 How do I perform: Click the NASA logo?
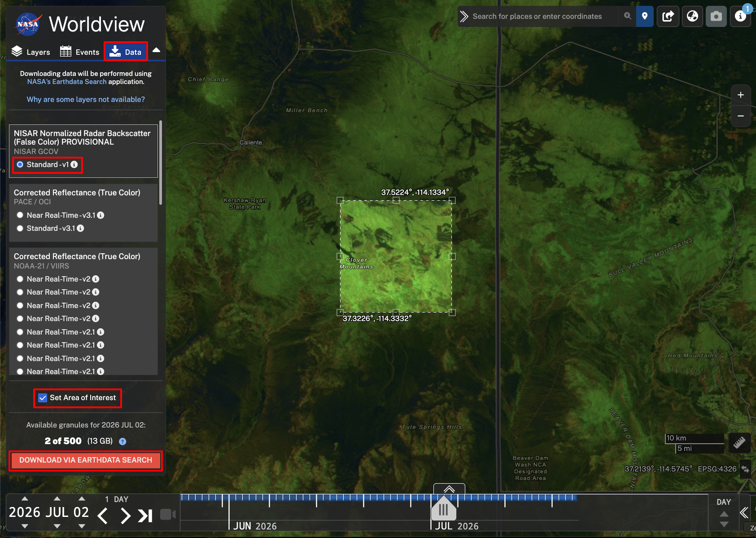tap(28, 24)
